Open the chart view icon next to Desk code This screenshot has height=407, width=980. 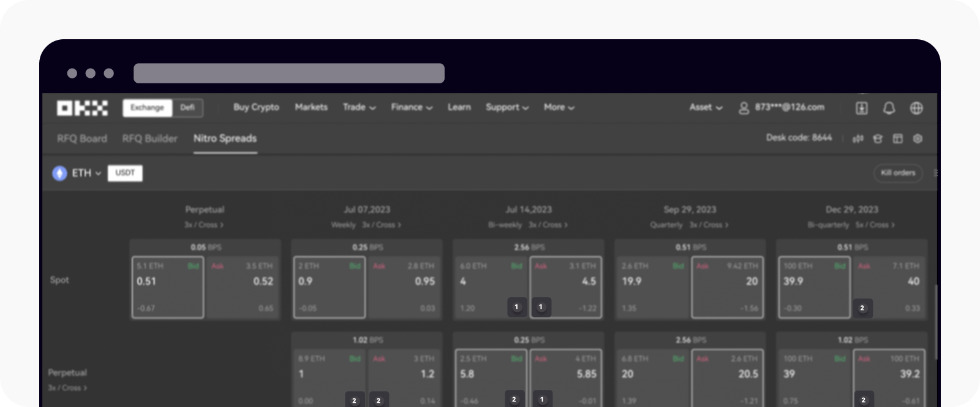pos(858,139)
